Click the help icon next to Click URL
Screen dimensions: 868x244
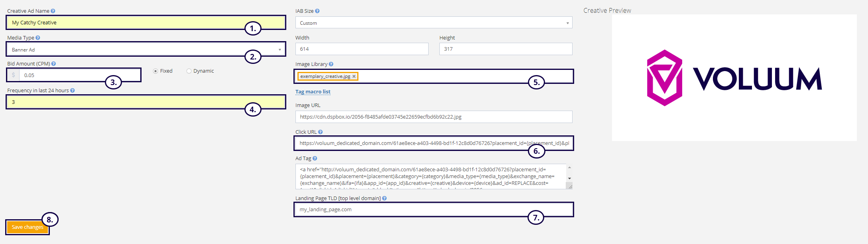tap(321, 132)
